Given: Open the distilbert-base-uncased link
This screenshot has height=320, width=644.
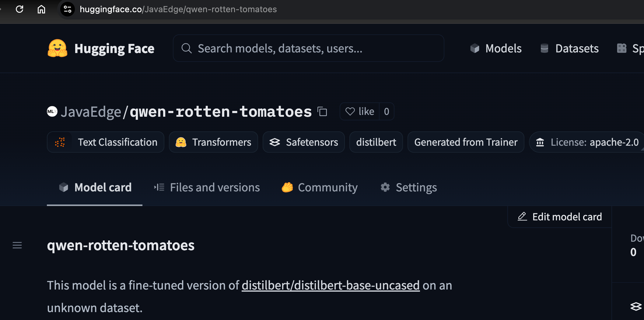Looking at the screenshot, I should click(x=331, y=286).
